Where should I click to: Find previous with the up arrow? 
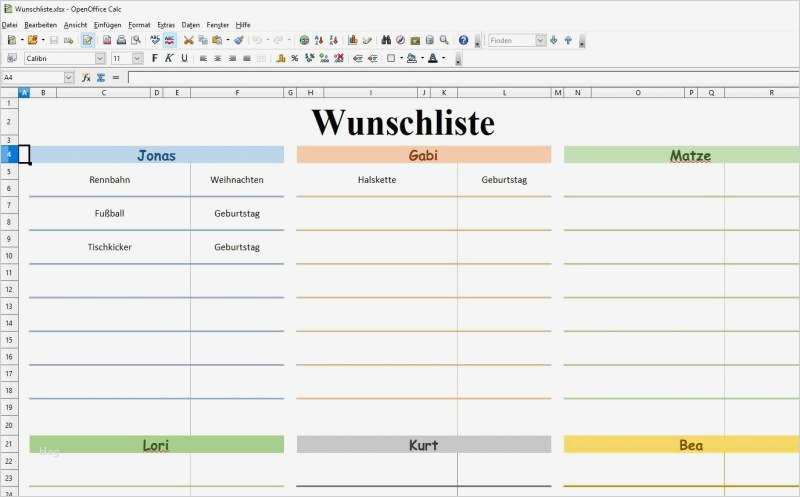coord(568,40)
